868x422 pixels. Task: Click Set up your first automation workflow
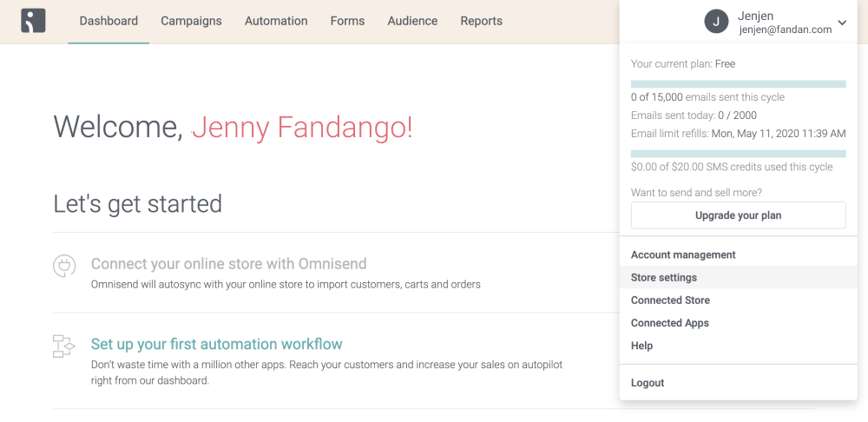tap(217, 345)
